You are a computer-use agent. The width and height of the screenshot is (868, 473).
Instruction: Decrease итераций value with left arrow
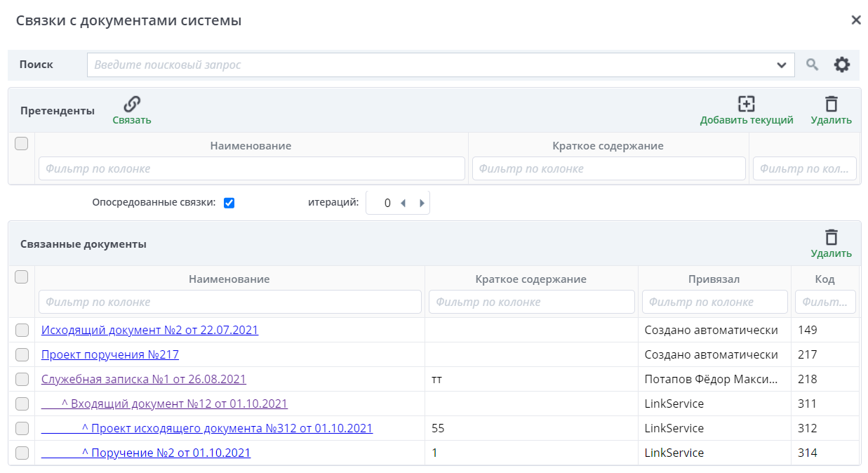403,204
